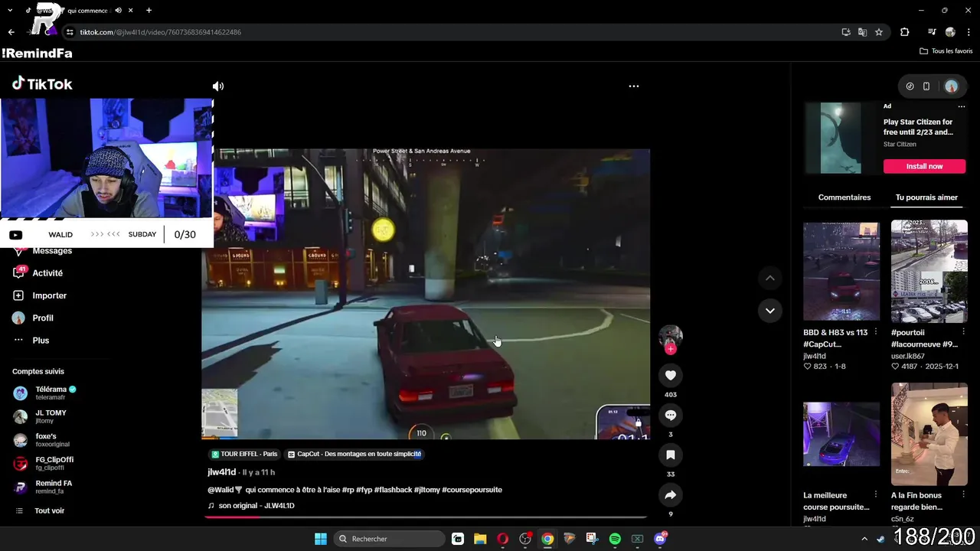Viewport: 980px width, 551px height.
Task: Open the video more options ellipsis
Action: (x=634, y=86)
